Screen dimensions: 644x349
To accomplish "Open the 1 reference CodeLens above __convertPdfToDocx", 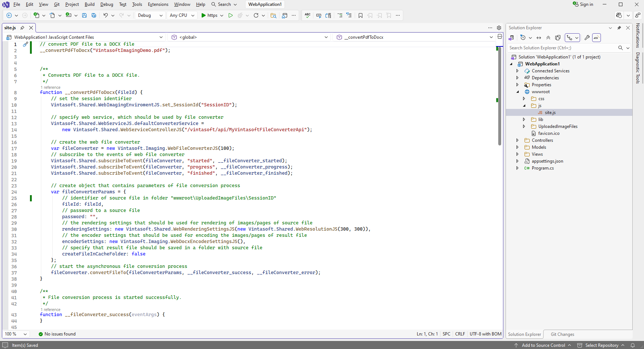I will [50, 87].
